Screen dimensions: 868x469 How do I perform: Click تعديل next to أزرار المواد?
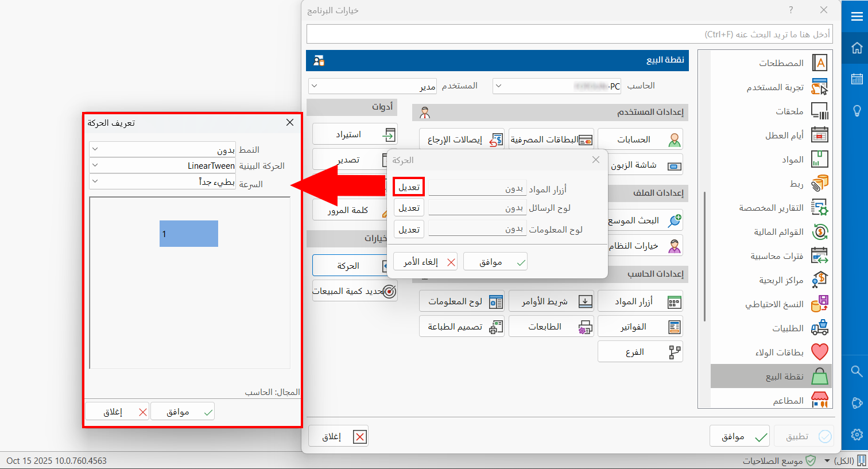408,187
